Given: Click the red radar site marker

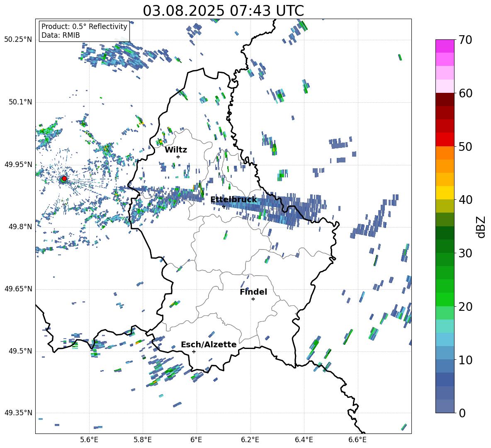Looking at the screenshot, I should point(64,179).
